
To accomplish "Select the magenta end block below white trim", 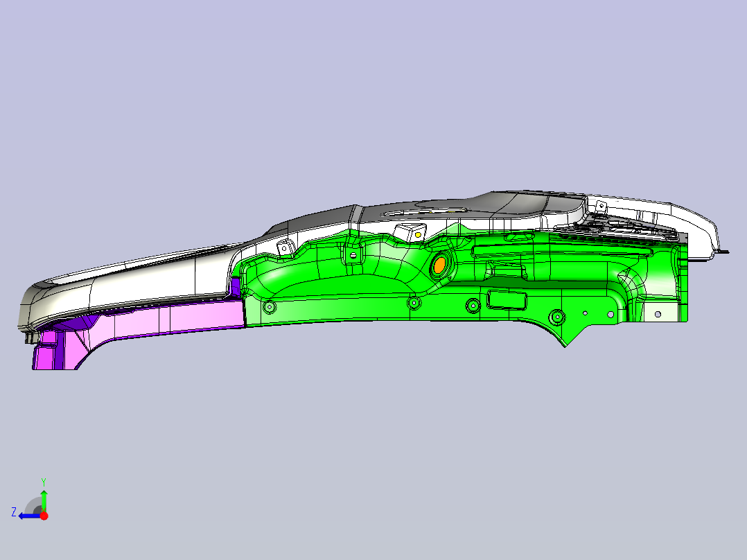I will pos(46,350).
